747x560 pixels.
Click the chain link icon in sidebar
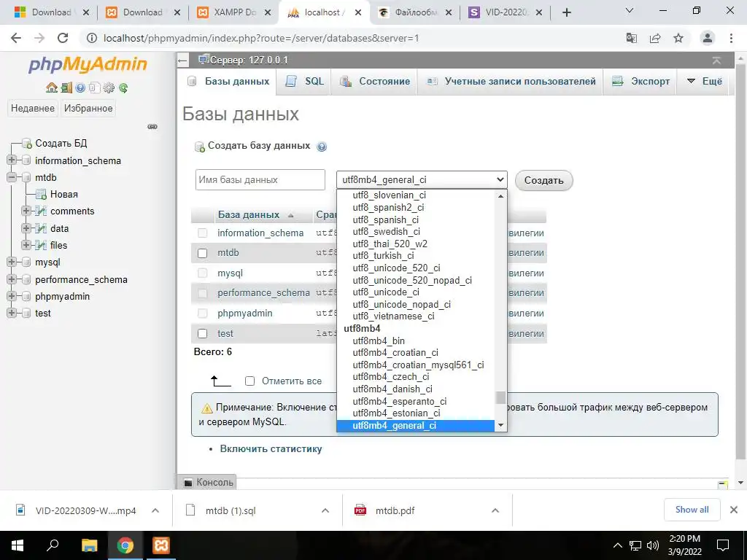point(152,127)
